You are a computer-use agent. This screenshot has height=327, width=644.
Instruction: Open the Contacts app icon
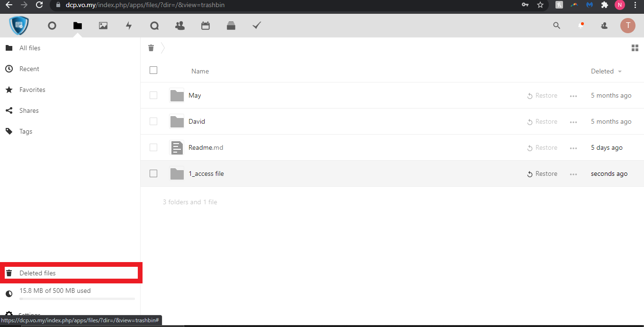(180, 26)
